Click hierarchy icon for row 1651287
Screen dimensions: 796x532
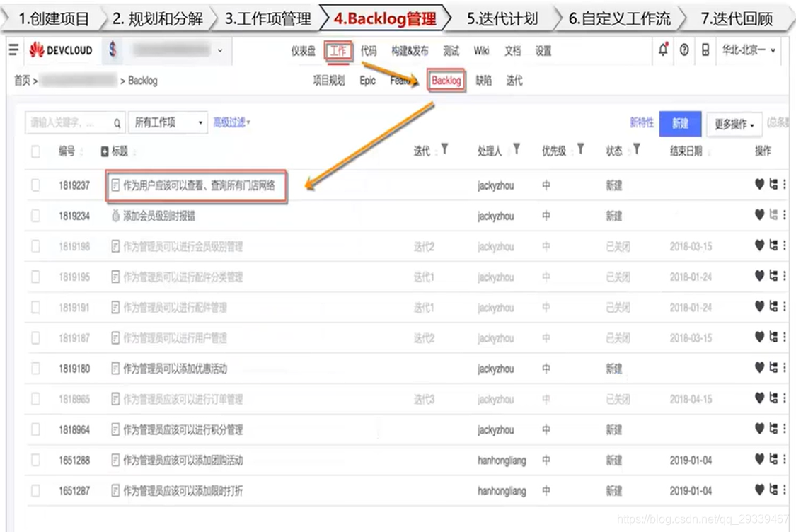[x=773, y=490]
